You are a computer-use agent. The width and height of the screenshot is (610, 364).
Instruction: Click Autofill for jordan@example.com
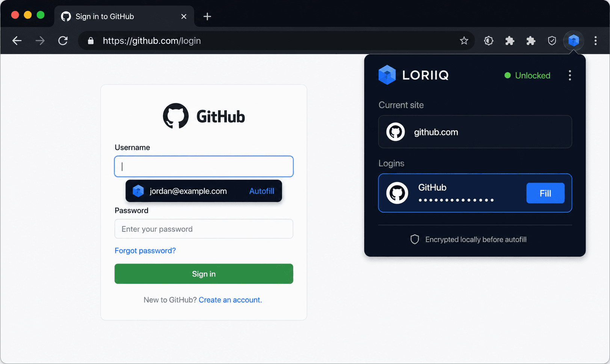[262, 191]
